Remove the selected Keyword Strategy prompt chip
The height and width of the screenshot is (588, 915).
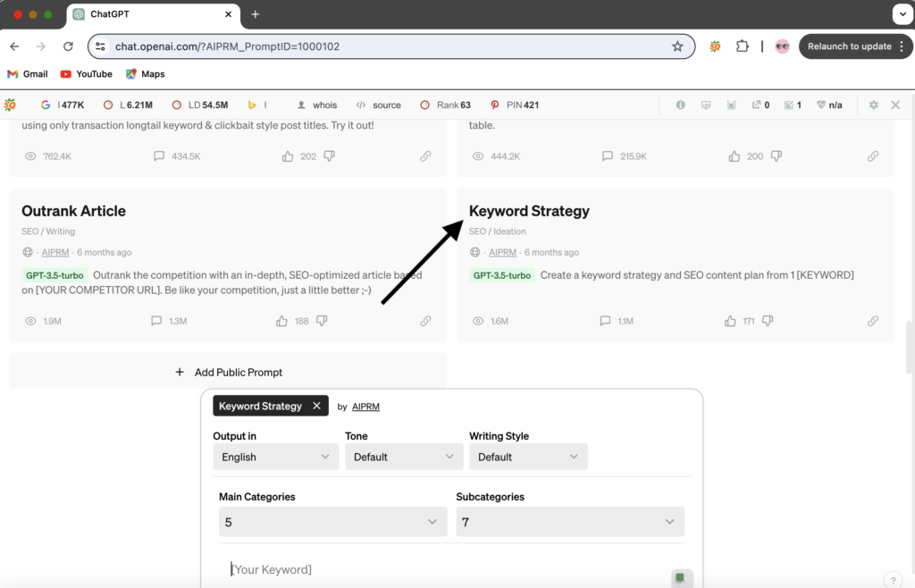[316, 406]
